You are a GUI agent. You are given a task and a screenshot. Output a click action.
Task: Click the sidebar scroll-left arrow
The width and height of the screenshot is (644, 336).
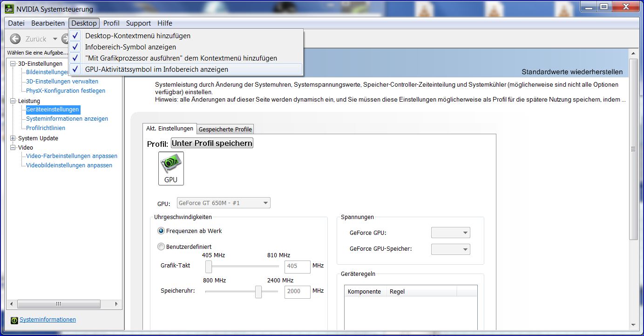(12, 304)
